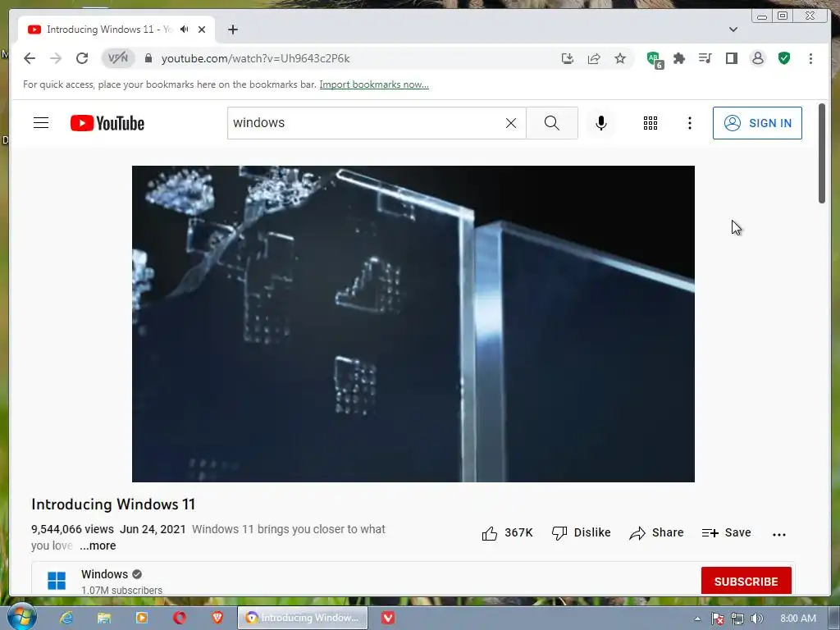Click the browser forward arrow

pyautogui.click(x=56, y=58)
